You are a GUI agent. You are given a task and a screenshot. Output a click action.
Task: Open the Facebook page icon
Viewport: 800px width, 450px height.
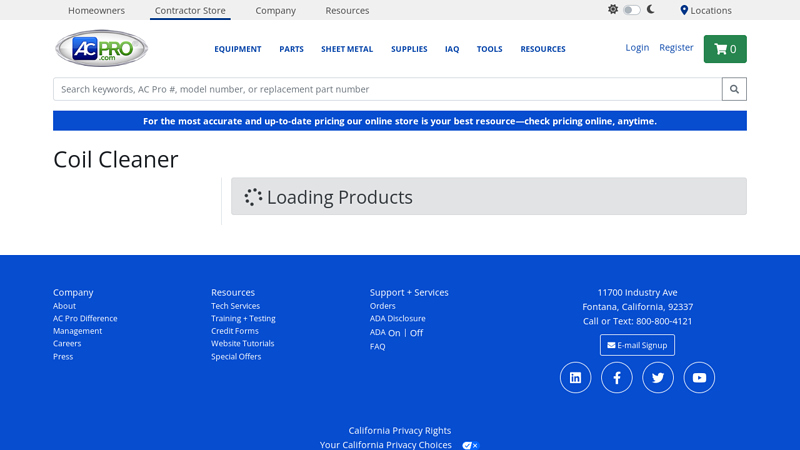(x=617, y=377)
